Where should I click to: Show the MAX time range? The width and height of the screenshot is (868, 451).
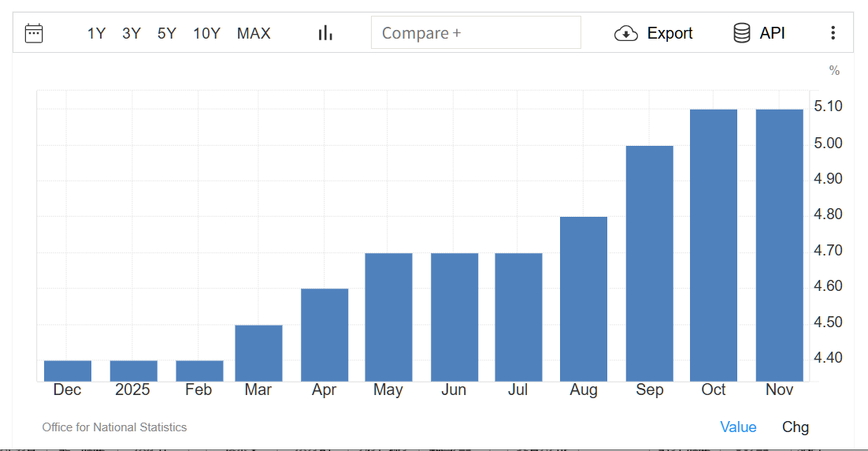(254, 33)
